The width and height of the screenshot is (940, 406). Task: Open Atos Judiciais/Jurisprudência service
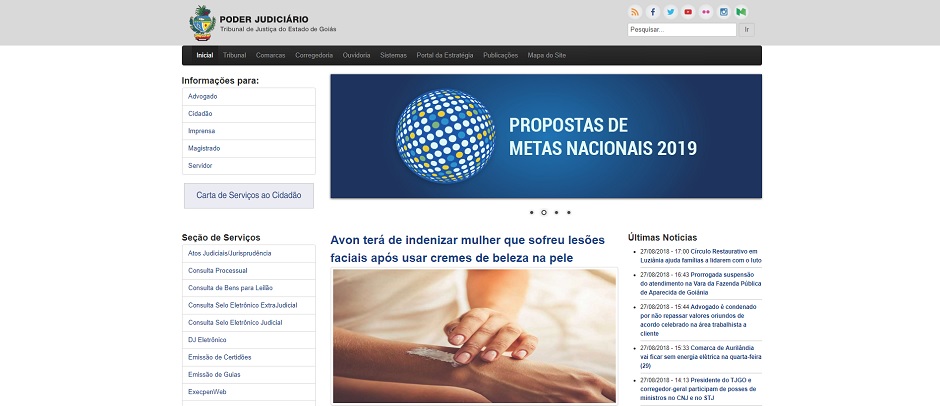[x=249, y=254]
